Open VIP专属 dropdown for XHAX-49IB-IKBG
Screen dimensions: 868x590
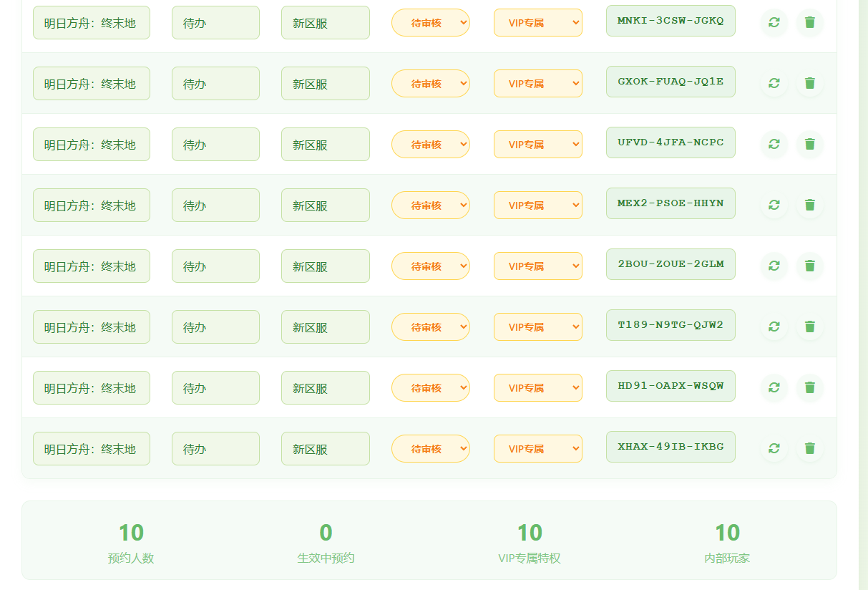tap(538, 449)
